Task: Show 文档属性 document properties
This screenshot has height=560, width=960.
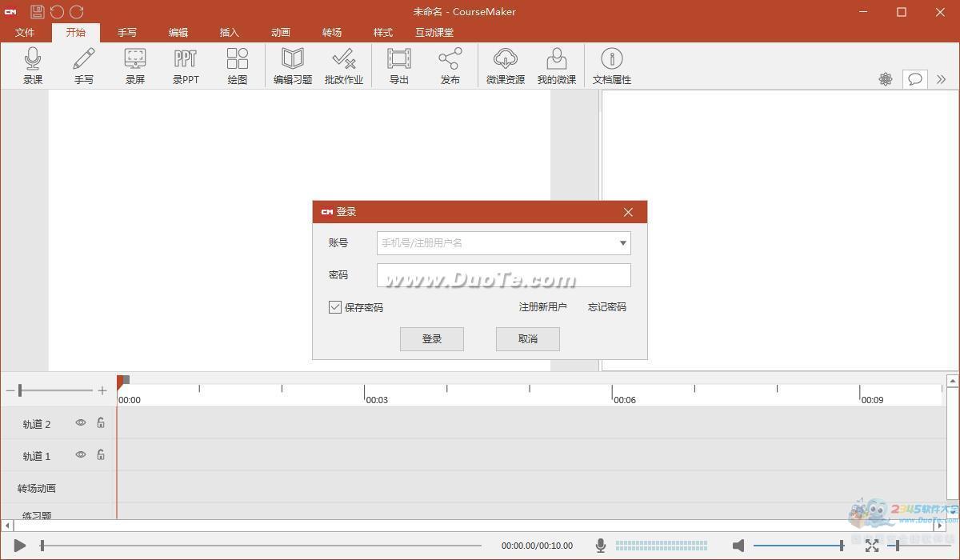Action: (612, 66)
